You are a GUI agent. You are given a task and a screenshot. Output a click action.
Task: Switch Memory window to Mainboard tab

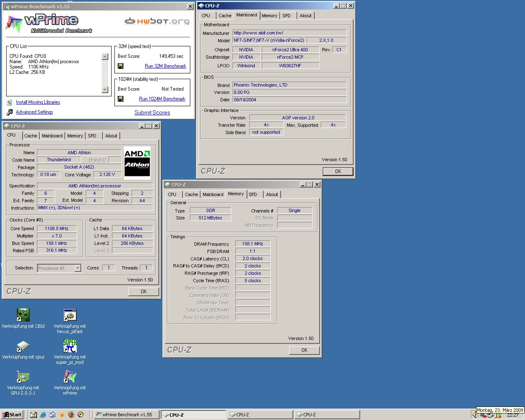(x=213, y=194)
